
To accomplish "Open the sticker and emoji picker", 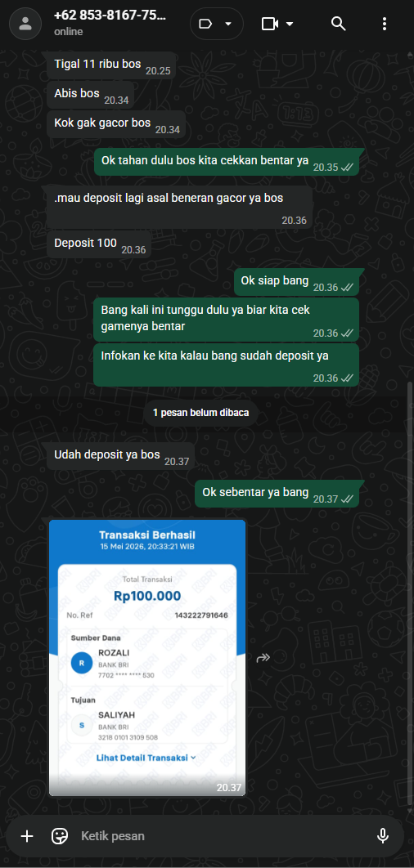I will 59,835.
